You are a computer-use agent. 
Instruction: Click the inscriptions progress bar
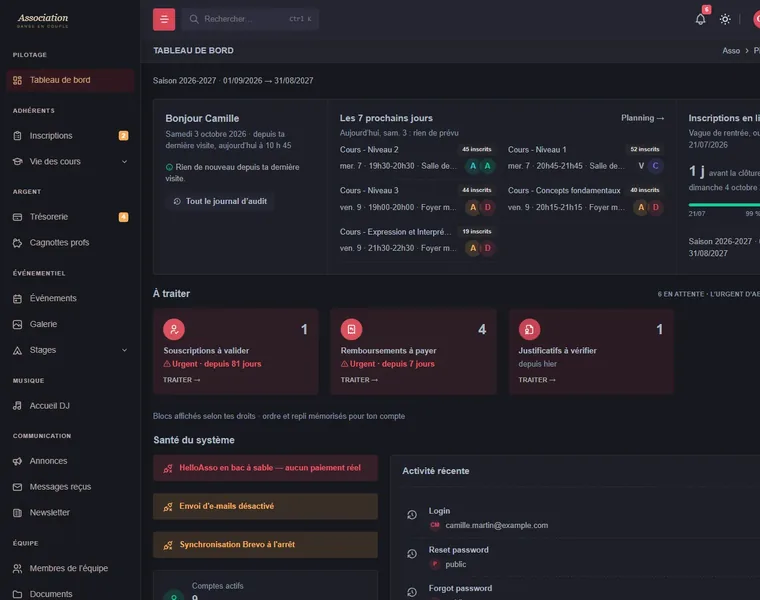[724, 205]
